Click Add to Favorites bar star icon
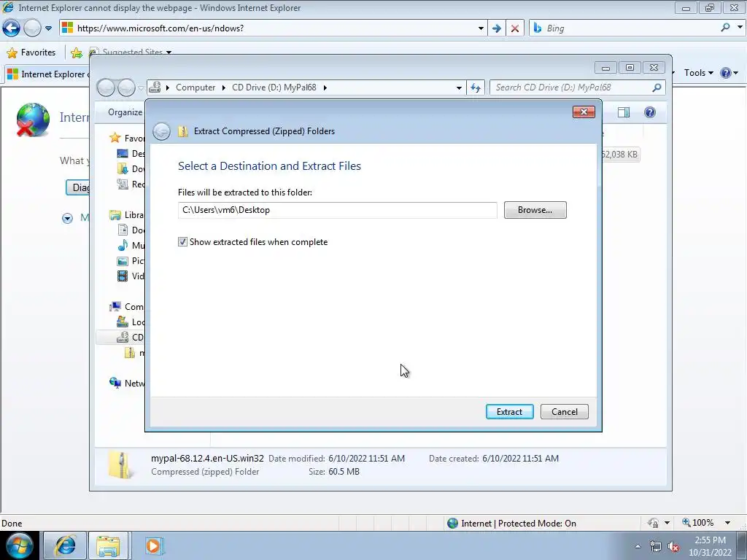Image resolution: width=747 pixels, height=560 pixels. [76, 52]
